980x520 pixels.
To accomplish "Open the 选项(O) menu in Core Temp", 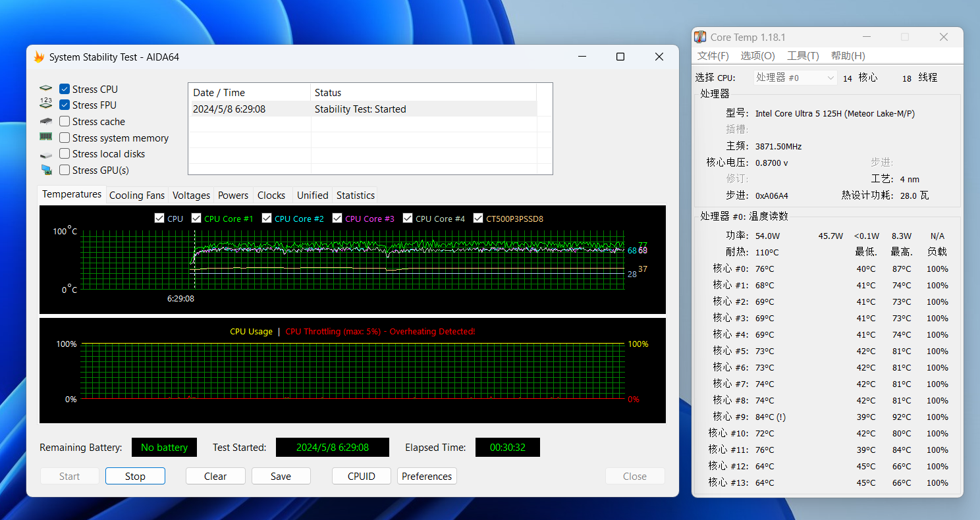I will [757, 56].
